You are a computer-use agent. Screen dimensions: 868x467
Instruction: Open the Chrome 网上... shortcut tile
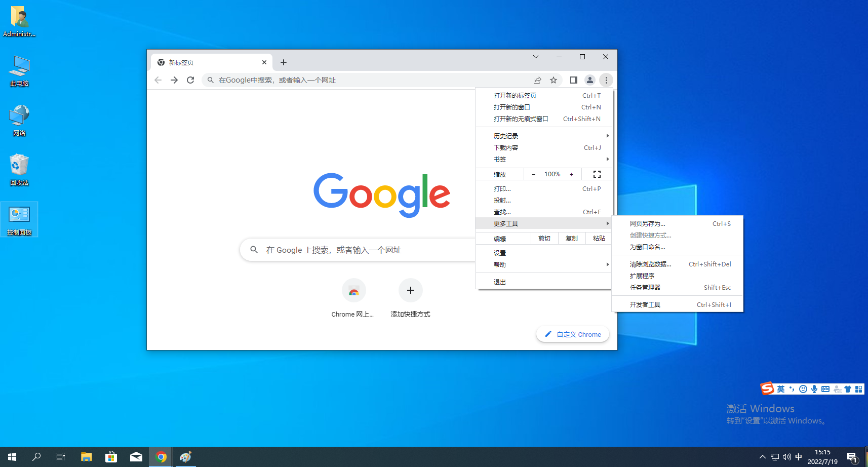click(x=353, y=298)
